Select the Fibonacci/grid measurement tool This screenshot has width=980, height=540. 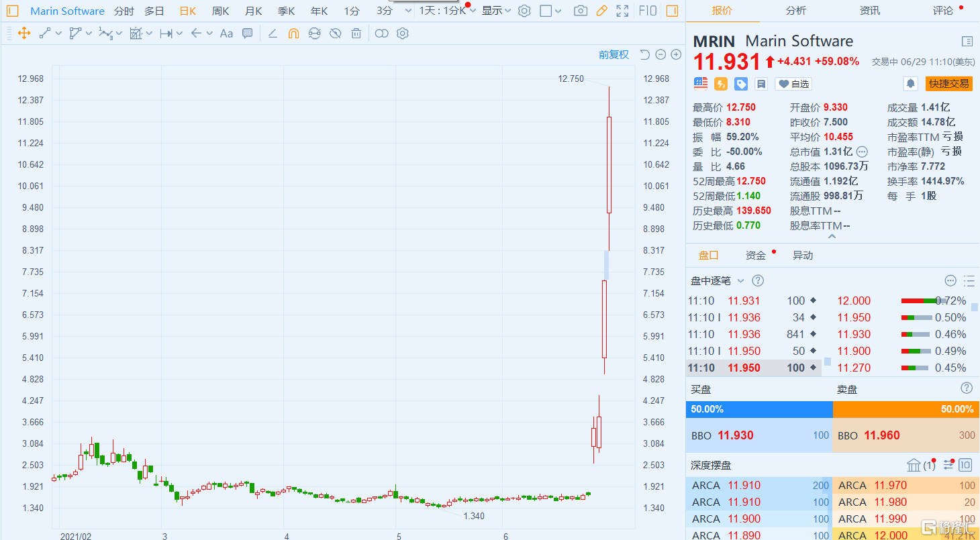point(136,34)
